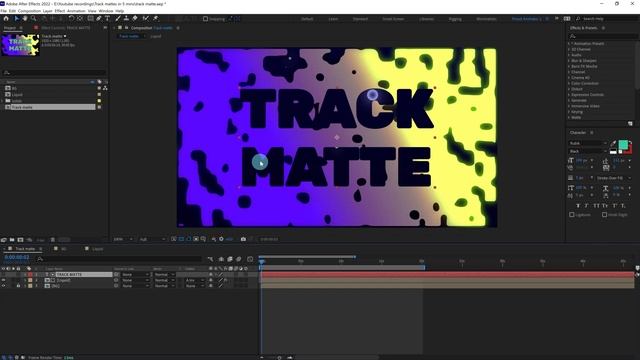Switch to the BG timeline tab
The height and width of the screenshot is (360, 640).
coord(63,249)
